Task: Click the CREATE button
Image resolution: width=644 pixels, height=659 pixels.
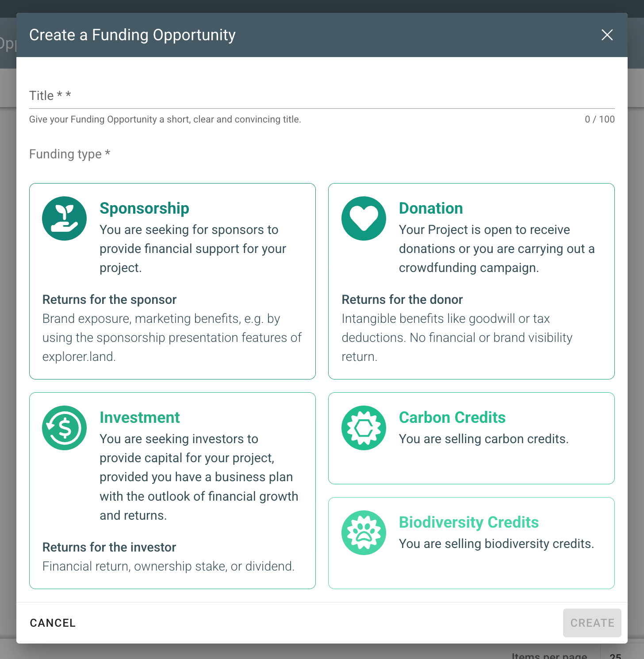Action: coord(592,623)
